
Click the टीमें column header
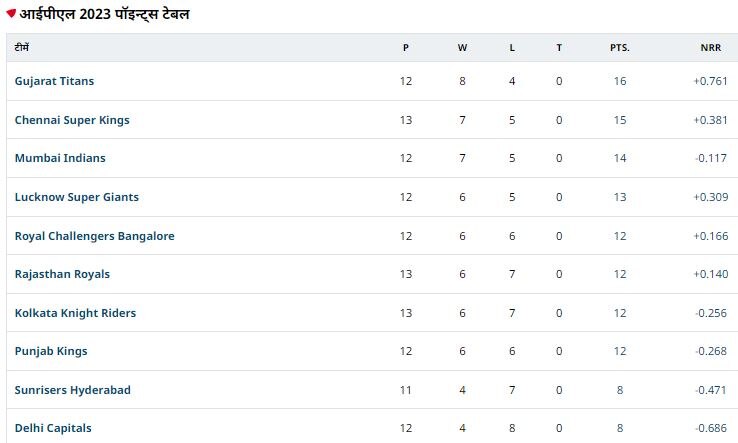pos(22,47)
